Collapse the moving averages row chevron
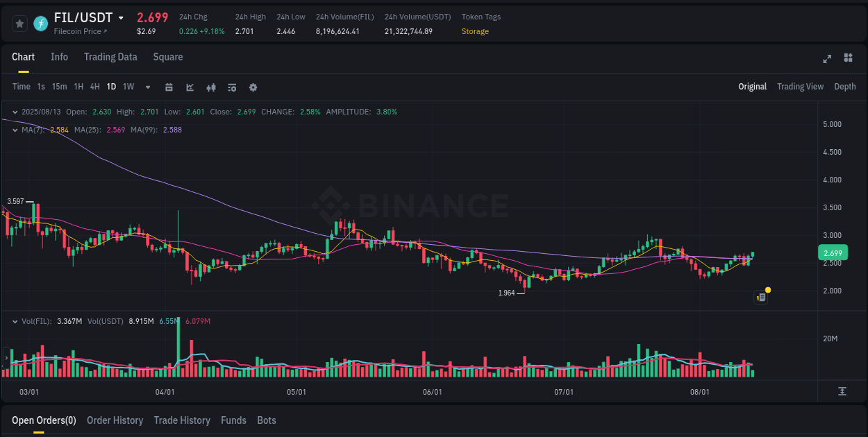 tap(15, 130)
